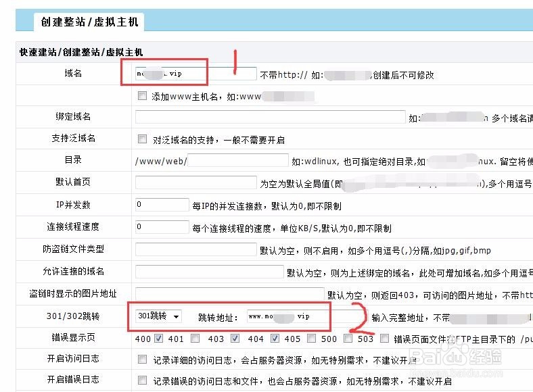The image size is (533, 392).
Task: Click the 绑定域名 input field
Action: (x=271, y=117)
